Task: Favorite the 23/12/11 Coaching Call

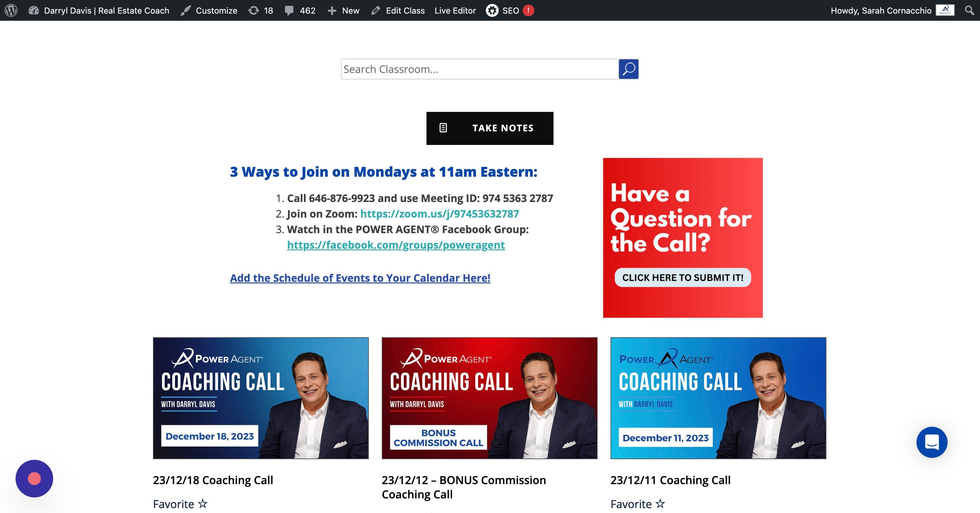Action: coord(637,504)
